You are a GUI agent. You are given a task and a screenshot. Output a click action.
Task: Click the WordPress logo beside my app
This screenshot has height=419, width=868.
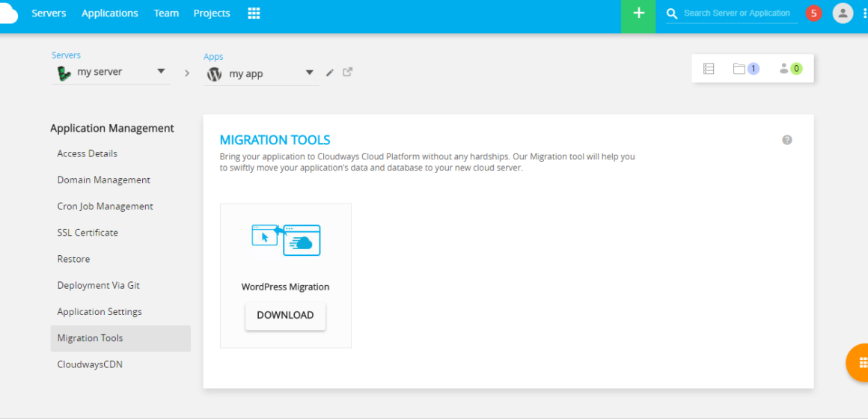(x=215, y=73)
